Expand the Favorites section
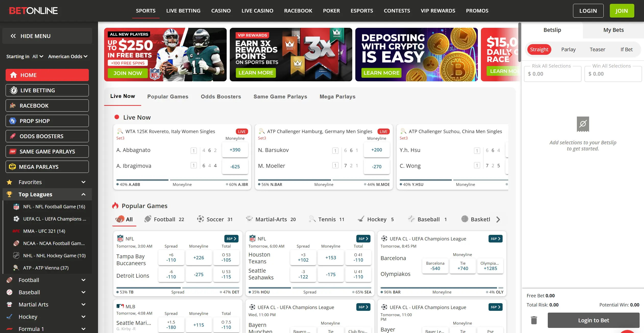This screenshot has width=644, height=333. pos(83,182)
